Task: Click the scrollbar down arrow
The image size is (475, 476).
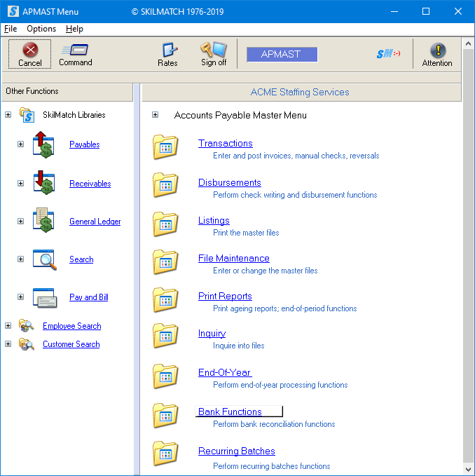Action: pos(468,468)
